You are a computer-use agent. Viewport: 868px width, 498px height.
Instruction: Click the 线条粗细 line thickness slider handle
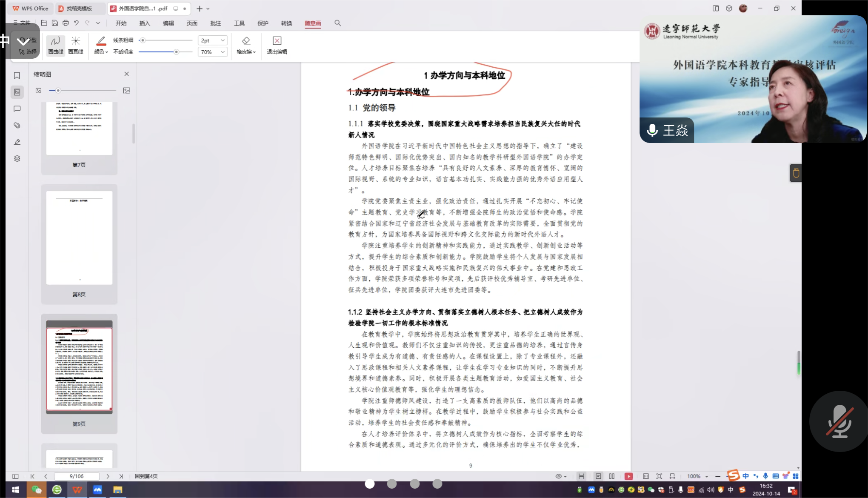click(x=143, y=40)
